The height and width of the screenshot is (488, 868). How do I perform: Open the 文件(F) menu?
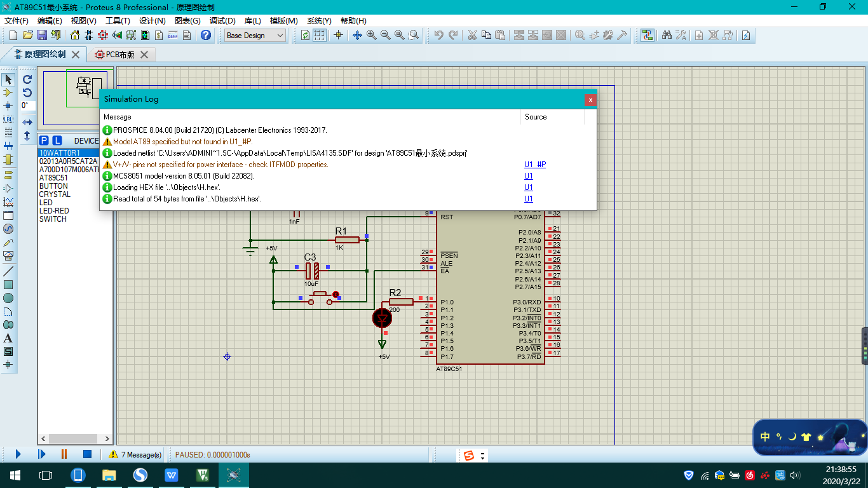click(x=17, y=21)
